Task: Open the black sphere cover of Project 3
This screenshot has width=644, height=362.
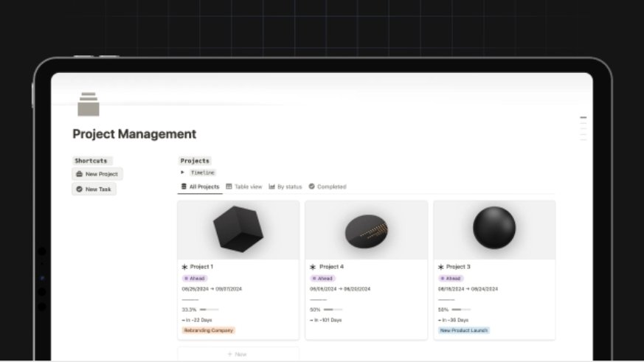Action: coord(494,229)
